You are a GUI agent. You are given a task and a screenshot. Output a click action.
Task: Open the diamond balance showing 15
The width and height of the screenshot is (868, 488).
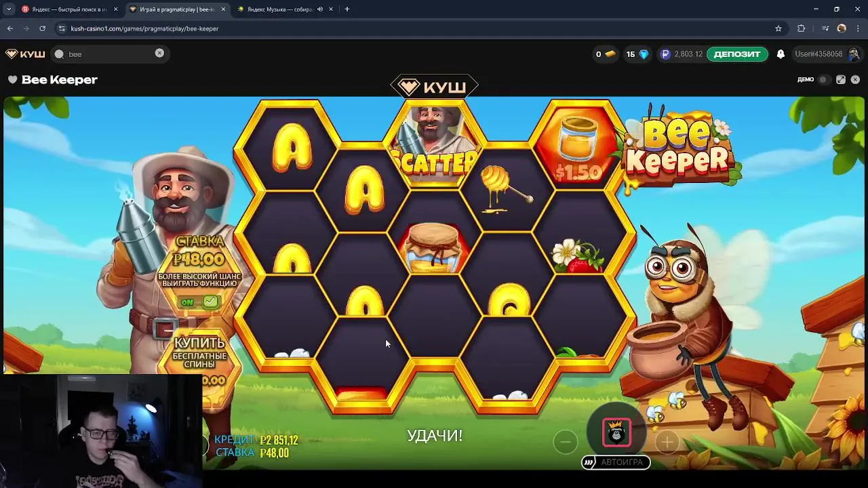coord(637,54)
